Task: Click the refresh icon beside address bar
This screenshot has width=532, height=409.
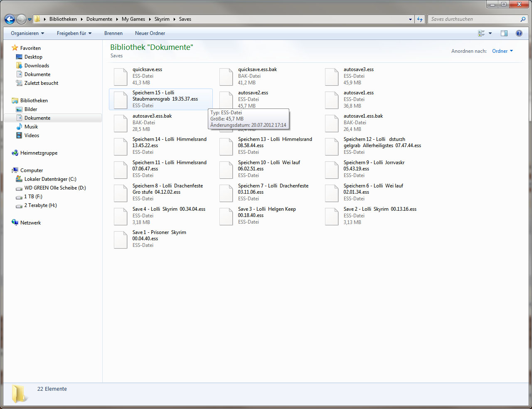Action: 420,19
